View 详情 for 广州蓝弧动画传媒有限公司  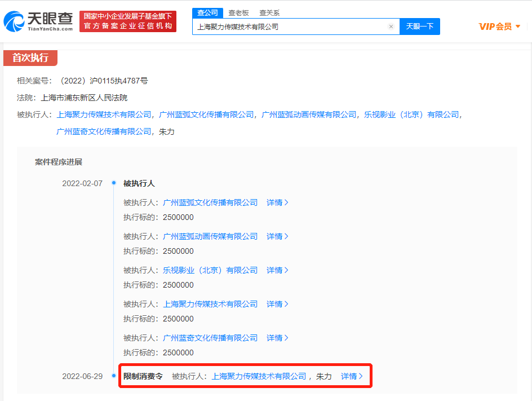(277, 236)
